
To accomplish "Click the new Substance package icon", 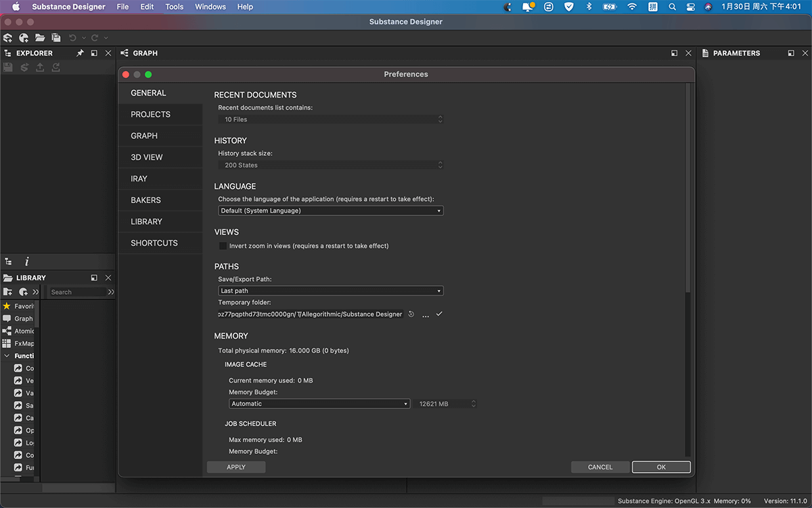I will pos(8,38).
